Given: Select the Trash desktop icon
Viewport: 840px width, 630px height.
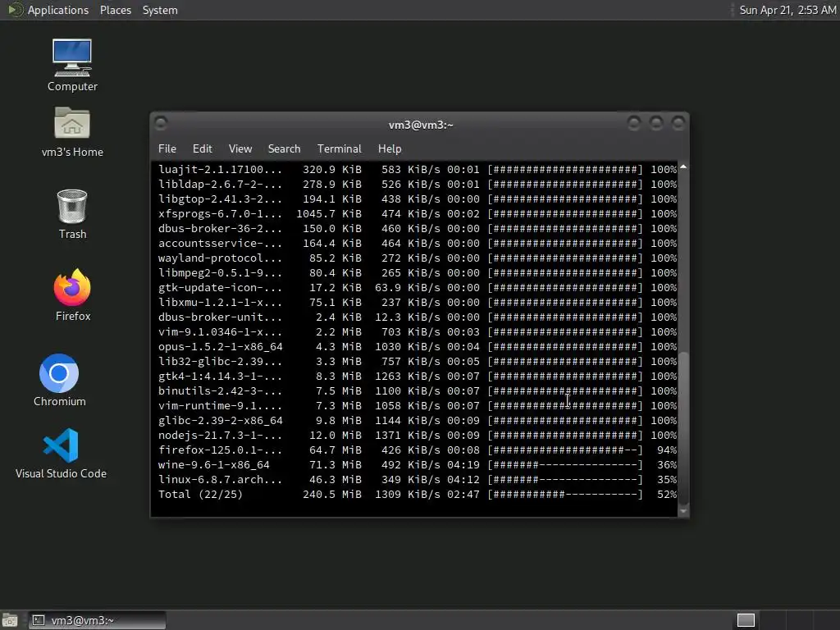Looking at the screenshot, I should pyautogui.click(x=72, y=214).
